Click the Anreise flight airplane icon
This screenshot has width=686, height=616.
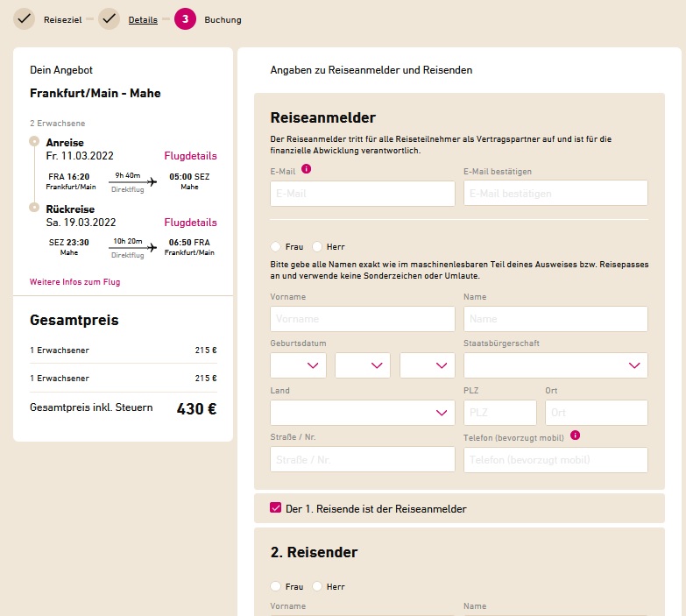(152, 181)
